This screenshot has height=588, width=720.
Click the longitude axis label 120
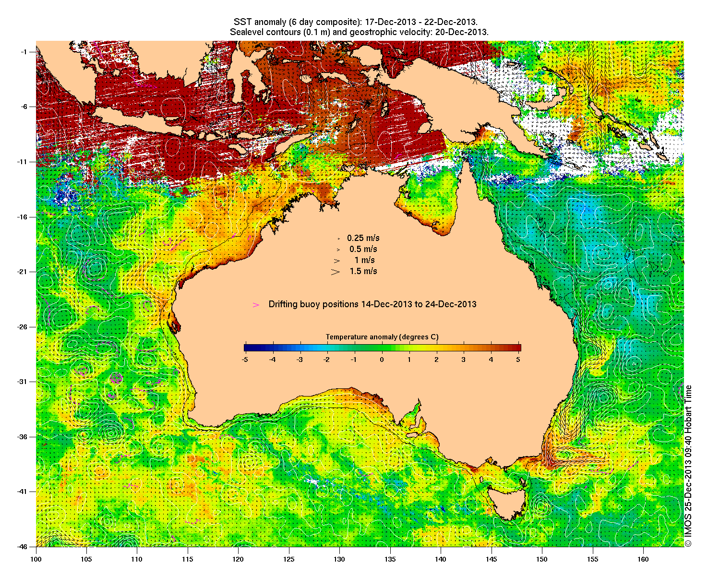click(x=238, y=559)
